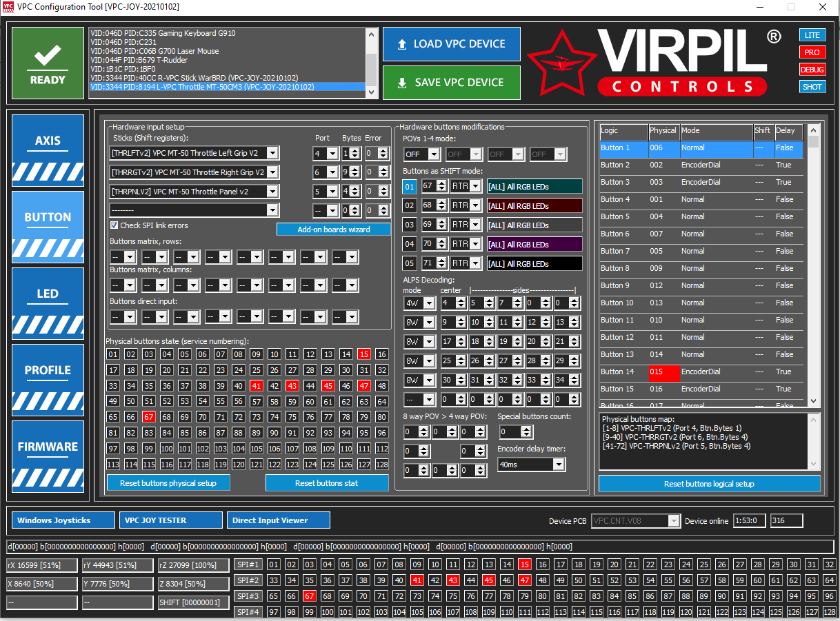Viewport: 840px width, 621px height.
Task: Click Reset buttons logical setup
Action: click(709, 484)
